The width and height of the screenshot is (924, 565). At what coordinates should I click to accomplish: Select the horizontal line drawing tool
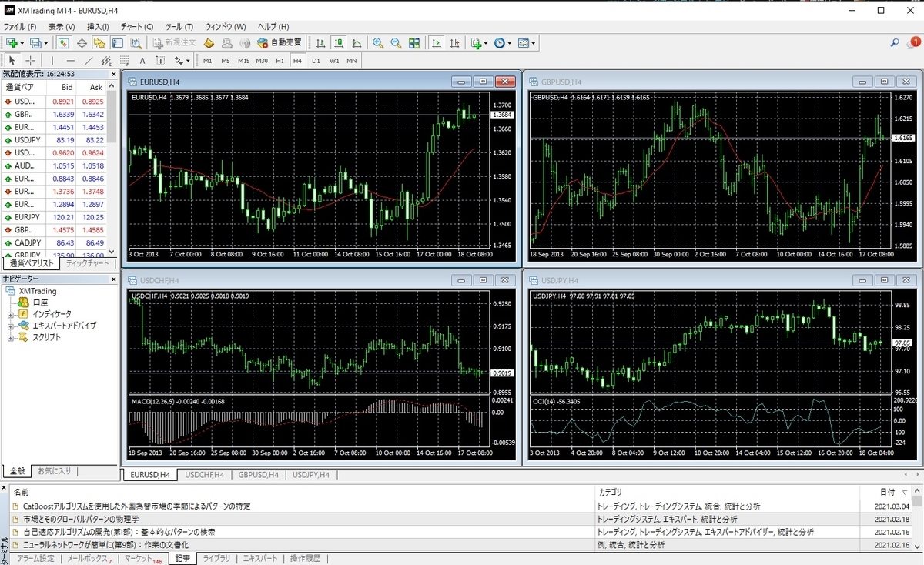(71, 60)
